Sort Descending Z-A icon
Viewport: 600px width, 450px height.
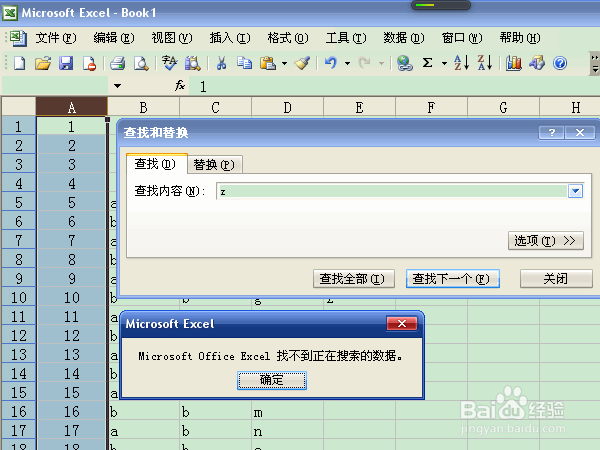[x=484, y=63]
